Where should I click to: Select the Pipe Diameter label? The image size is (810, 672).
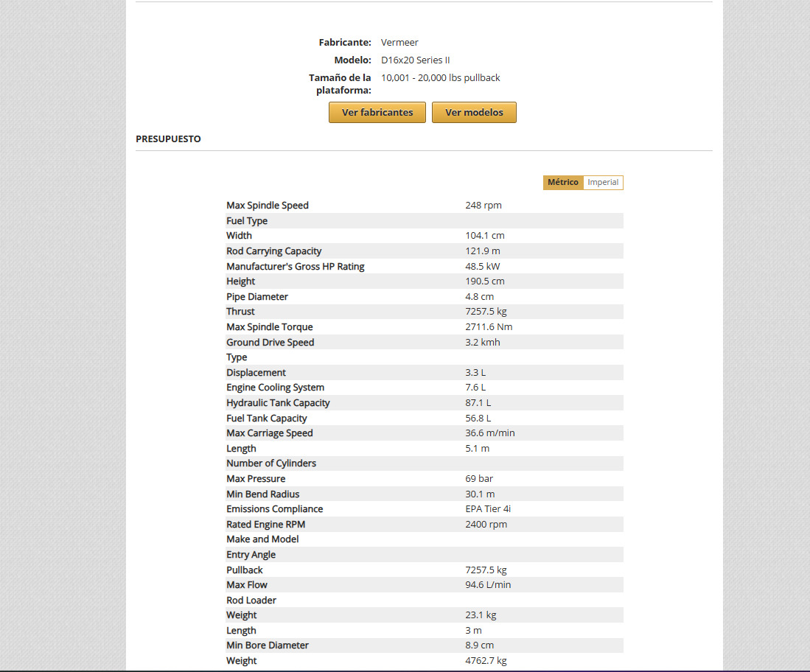[256, 296]
